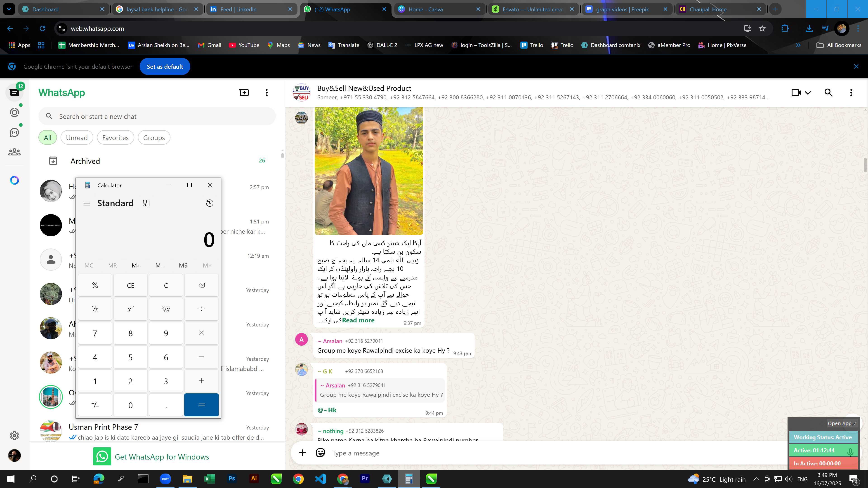
Task: Open WhatsApp Status icon in sidebar
Action: pyautogui.click(x=14, y=113)
